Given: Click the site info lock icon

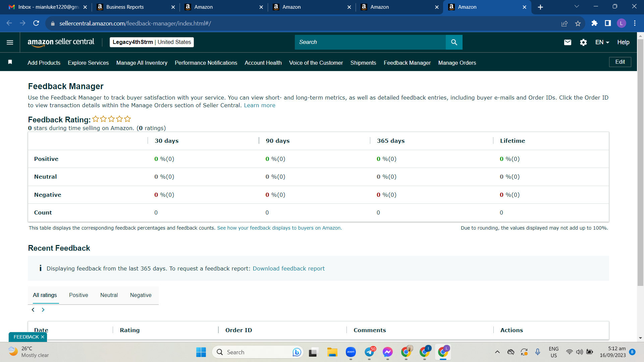Looking at the screenshot, I should point(52,23).
